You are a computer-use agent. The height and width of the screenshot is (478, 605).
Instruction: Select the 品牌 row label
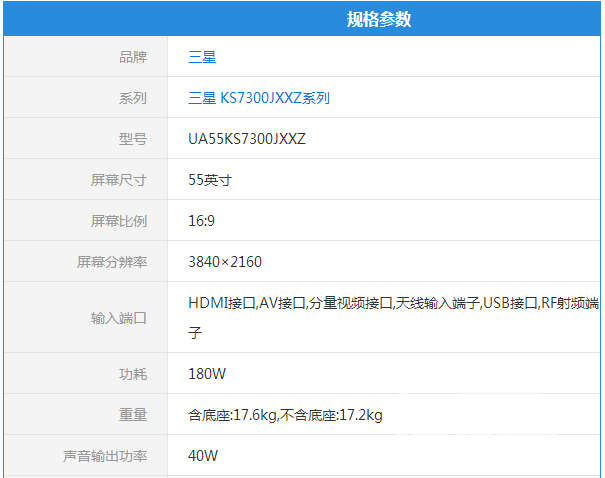[x=133, y=57]
